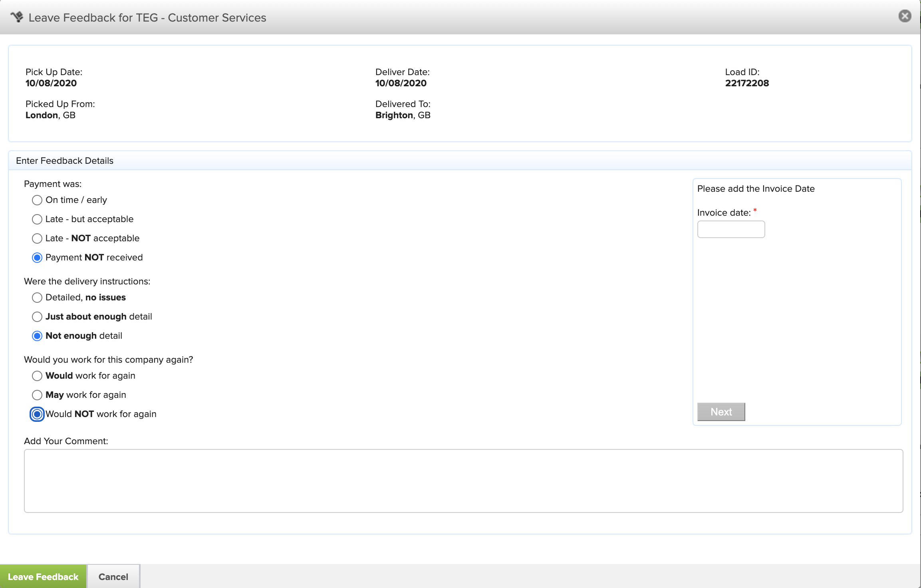Screen dimensions: 921x588
Task: Select 'On time / early' payment option
Action: tap(37, 200)
